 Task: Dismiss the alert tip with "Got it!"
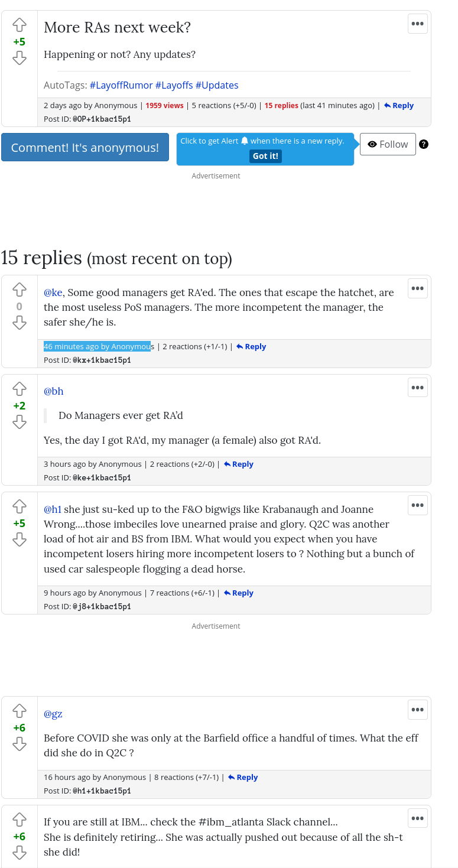coord(265,156)
